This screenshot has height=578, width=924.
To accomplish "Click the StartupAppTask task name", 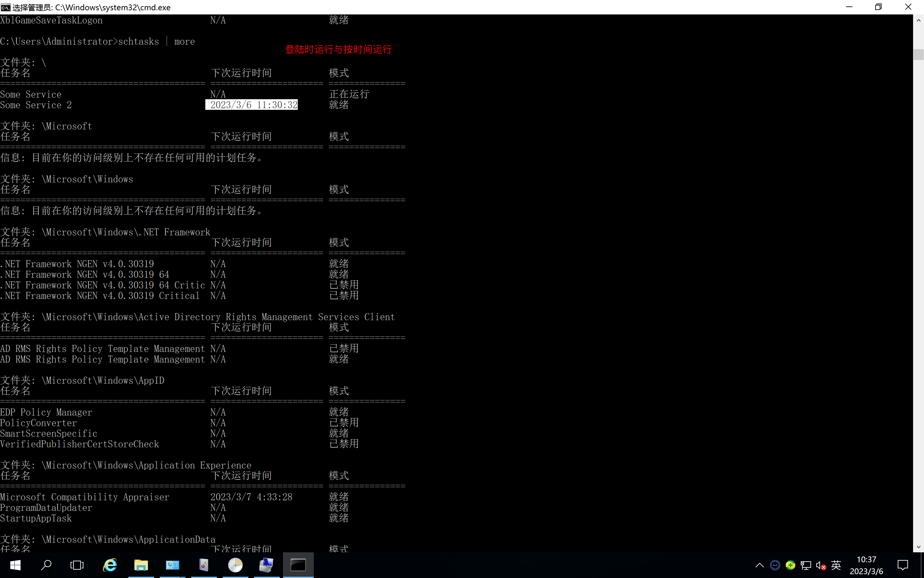I will click(36, 518).
